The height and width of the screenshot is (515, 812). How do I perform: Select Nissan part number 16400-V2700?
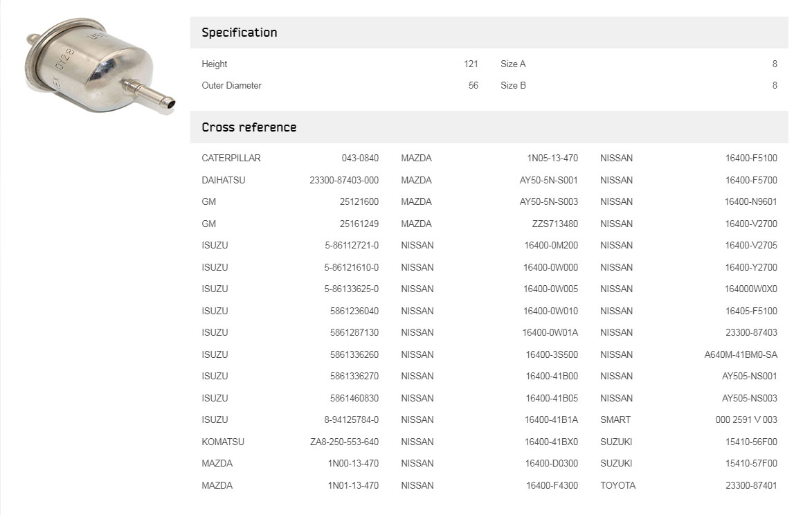click(751, 224)
